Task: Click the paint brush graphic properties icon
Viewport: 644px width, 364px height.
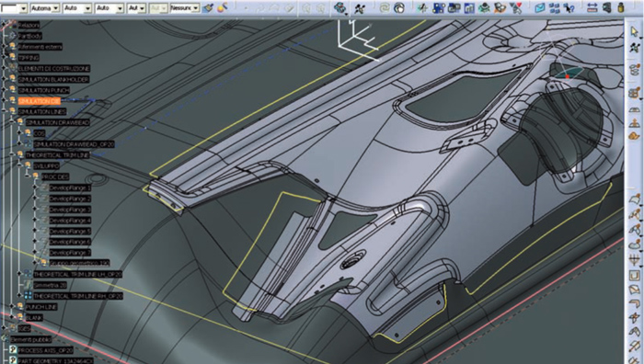Action: pos(208,7)
